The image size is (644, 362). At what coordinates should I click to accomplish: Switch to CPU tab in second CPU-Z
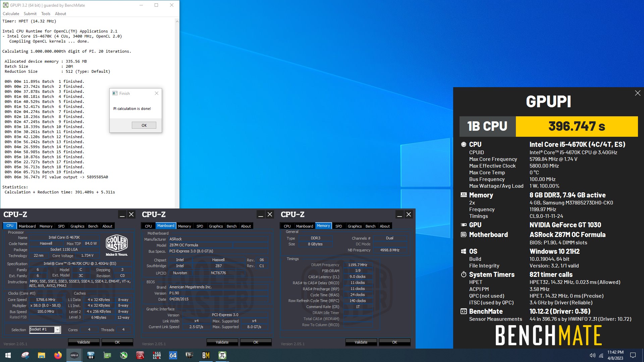148,226
